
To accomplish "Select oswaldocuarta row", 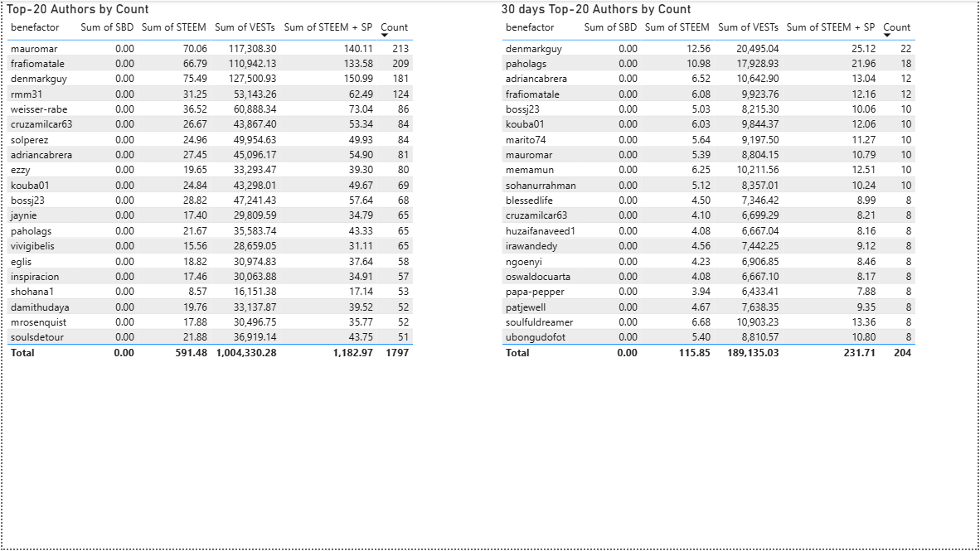I will (x=709, y=277).
